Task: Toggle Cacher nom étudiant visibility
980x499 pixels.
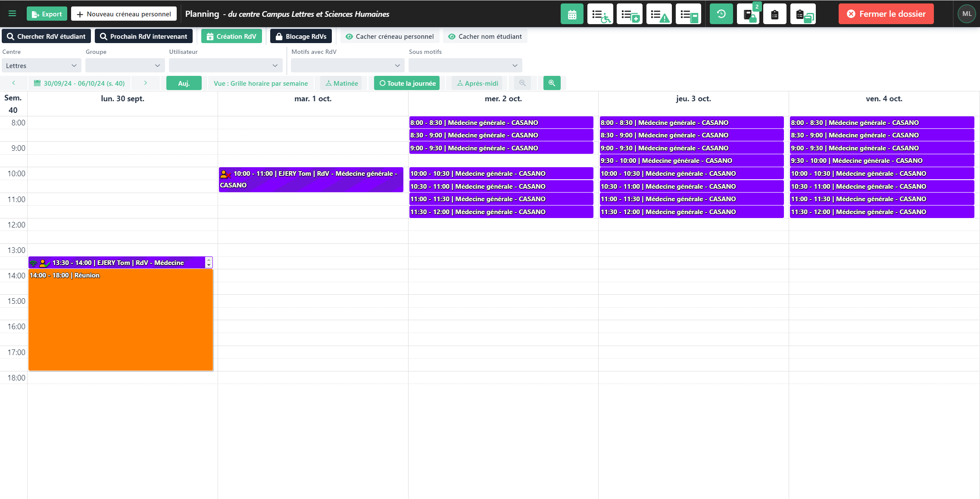Action: pyautogui.click(x=485, y=37)
